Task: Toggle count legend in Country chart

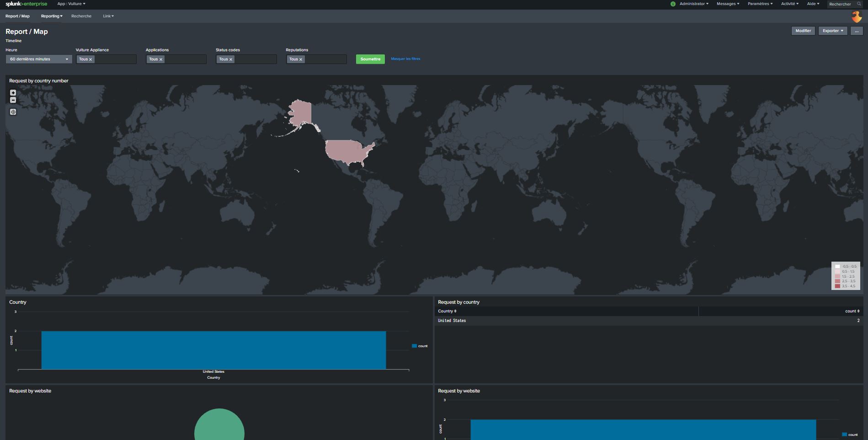Action: 420,346
